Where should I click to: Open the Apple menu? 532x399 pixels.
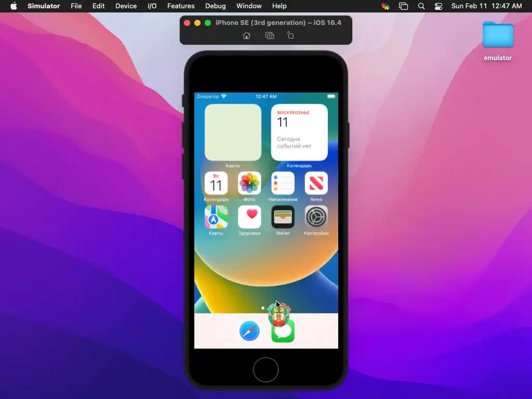(x=14, y=6)
